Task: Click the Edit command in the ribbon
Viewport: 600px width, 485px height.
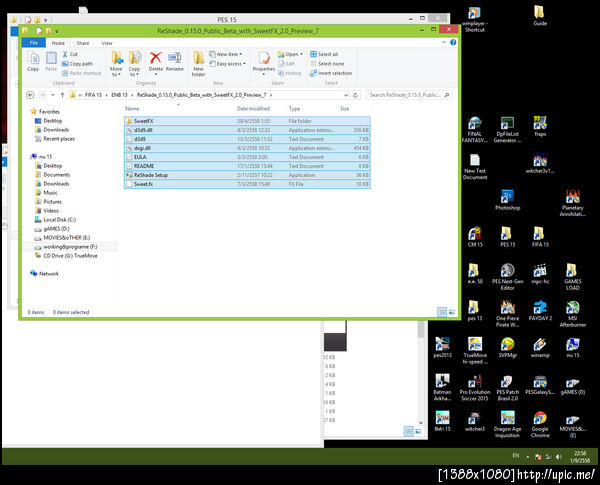Action: coord(286,64)
